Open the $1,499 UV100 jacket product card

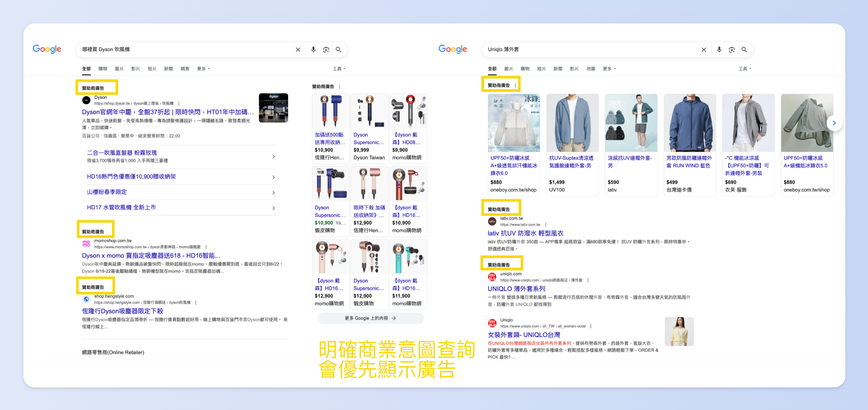(x=572, y=145)
